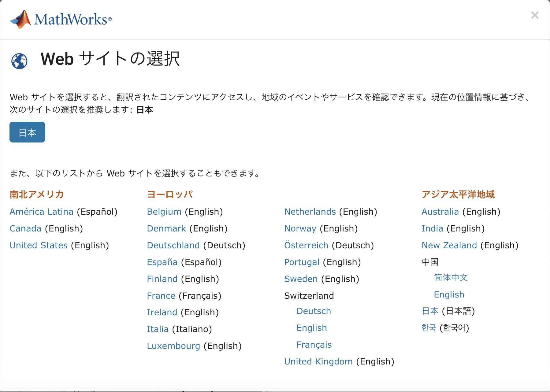Choose the Italia site link
The height and width of the screenshot is (392, 550).
pos(158,329)
